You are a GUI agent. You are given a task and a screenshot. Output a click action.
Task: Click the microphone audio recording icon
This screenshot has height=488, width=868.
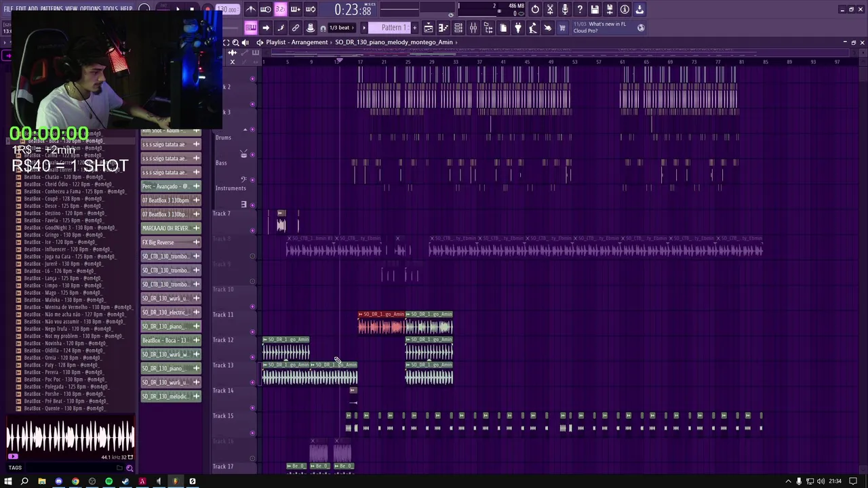click(565, 9)
